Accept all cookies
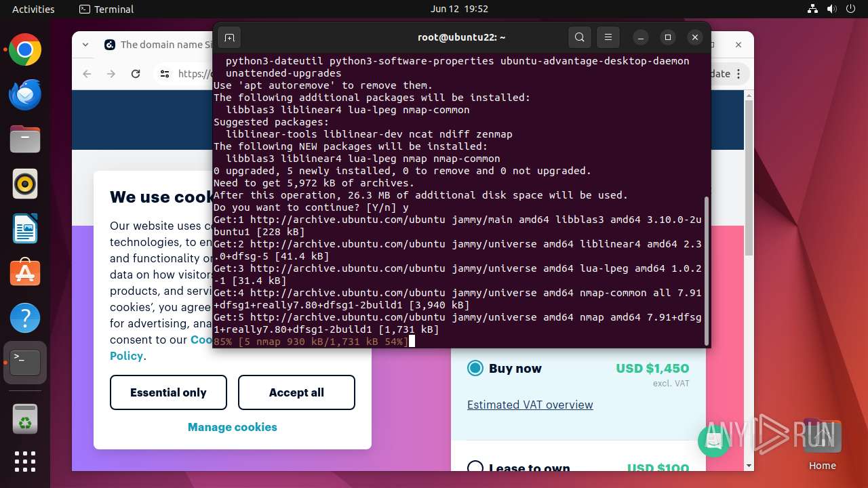The image size is (868, 488). pos(296,392)
